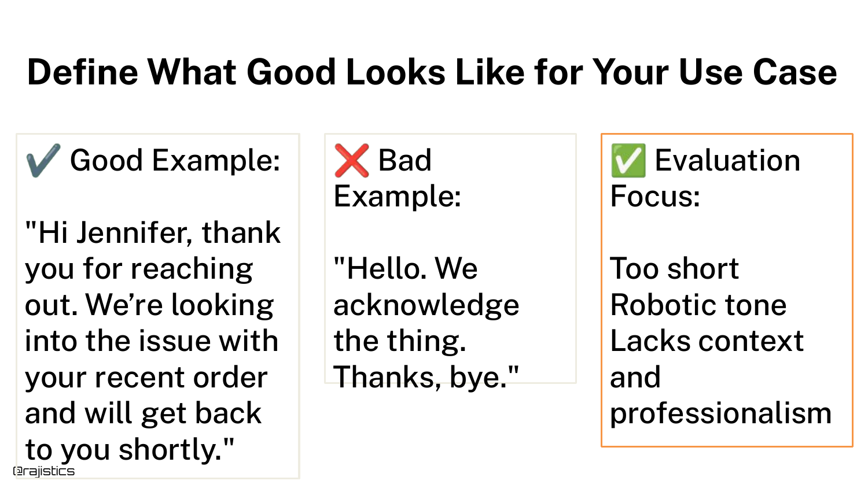This screenshot has width=868, height=488.
Task: Click the green checkbox emoji beside Evaluation
Action: tap(628, 160)
